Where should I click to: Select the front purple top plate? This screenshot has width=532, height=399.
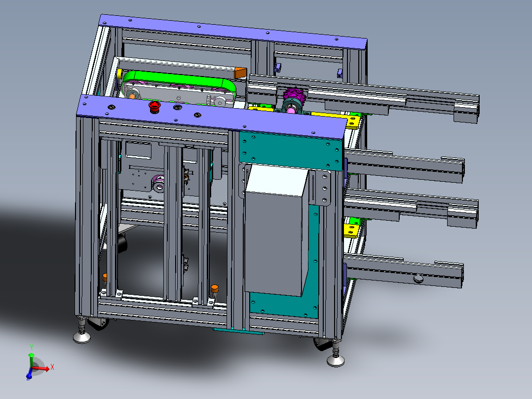click(x=212, y=117)
